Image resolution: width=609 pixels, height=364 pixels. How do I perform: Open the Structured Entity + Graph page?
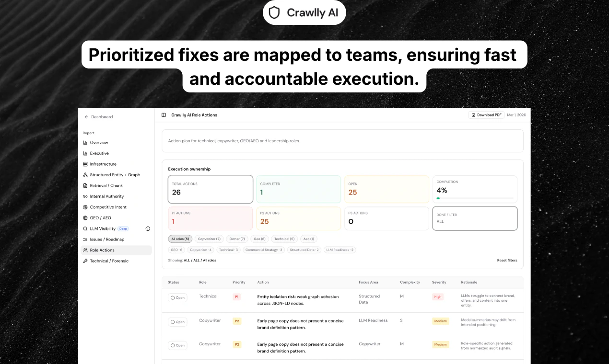pyautogui.click(x=117, y=175)
